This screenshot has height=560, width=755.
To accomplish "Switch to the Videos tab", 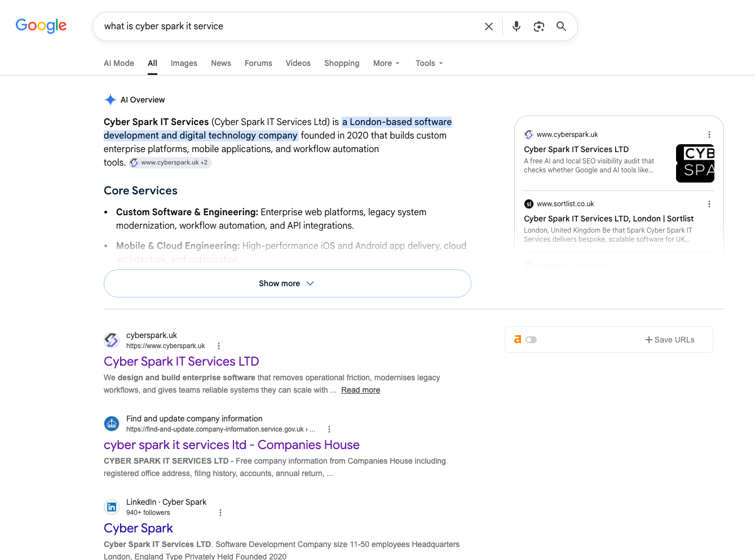I will 298,63.
